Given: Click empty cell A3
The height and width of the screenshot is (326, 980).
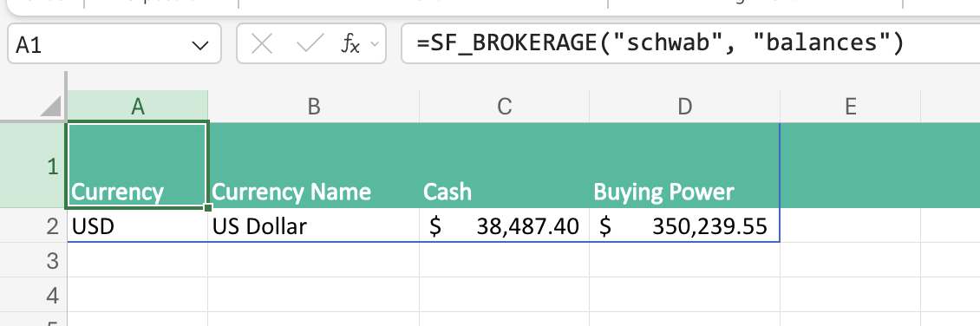Looking at the screenshot, I should (138, 260).
